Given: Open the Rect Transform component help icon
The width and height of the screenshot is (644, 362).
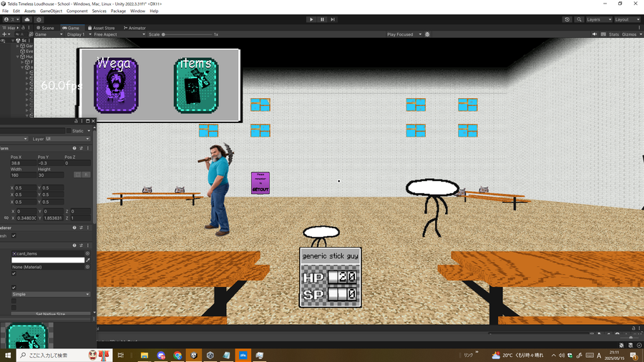Looking at the screenshot, I should coord(74,148).
